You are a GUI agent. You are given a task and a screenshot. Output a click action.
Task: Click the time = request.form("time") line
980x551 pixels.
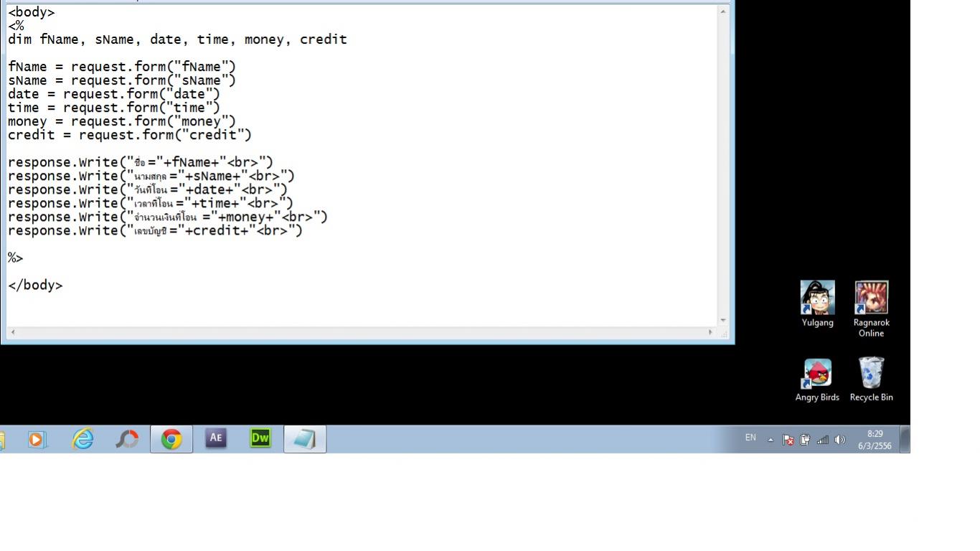[114, 108]
